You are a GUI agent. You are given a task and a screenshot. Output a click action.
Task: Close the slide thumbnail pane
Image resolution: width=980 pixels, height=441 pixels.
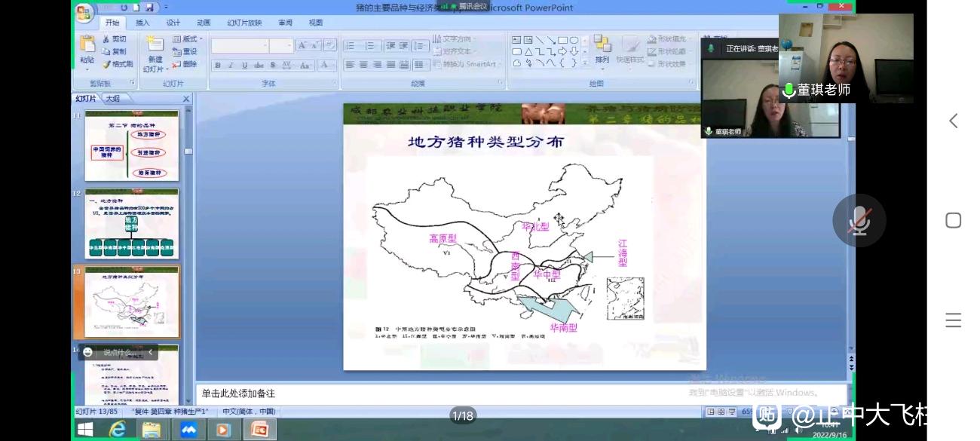(x=186, y=99)
